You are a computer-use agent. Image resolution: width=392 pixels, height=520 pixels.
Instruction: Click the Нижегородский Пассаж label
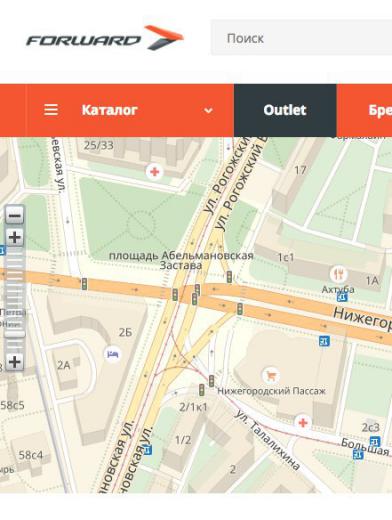click(x=271, y=391)
